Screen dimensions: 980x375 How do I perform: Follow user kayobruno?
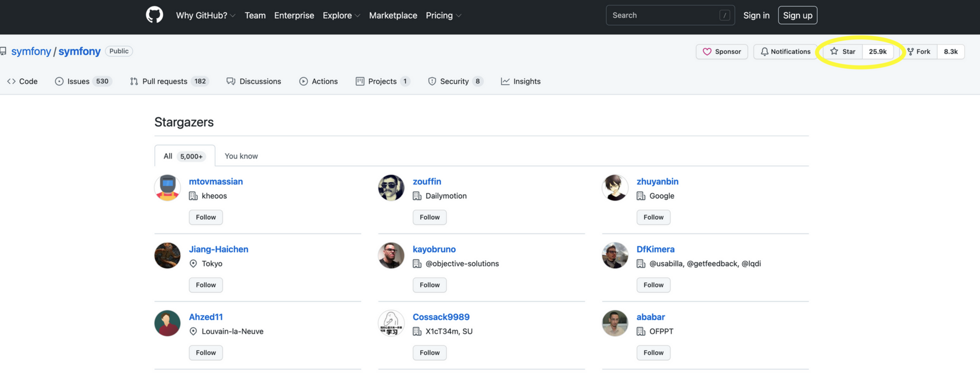(430, 285)
